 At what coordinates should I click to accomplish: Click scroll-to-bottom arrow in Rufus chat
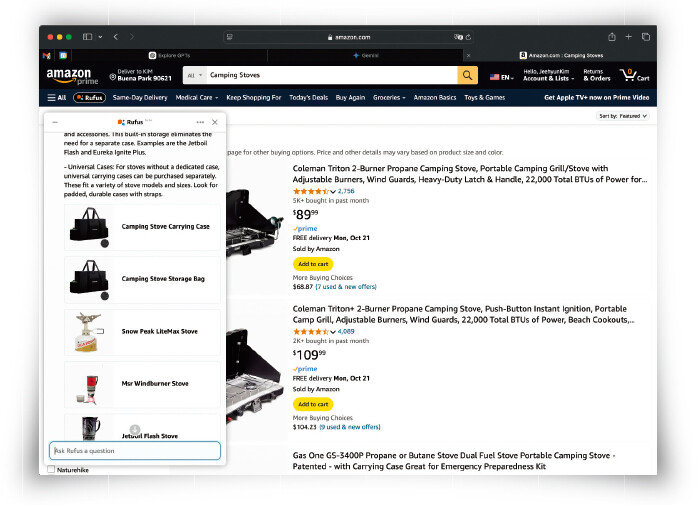135,429
